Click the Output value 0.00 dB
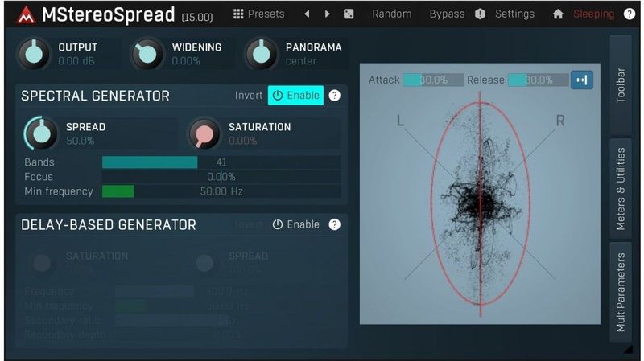Image resolution: width=644 pixels, height=361 pixels. [x=76, y=61]
